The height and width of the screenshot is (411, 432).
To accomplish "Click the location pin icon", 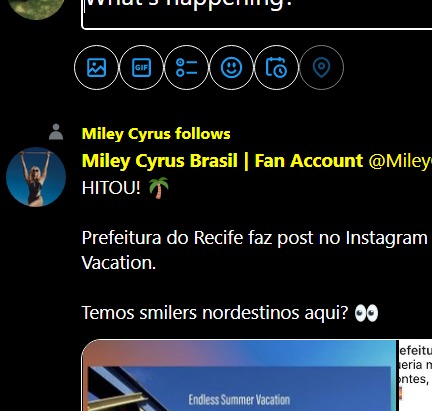I will click(321, 68).
